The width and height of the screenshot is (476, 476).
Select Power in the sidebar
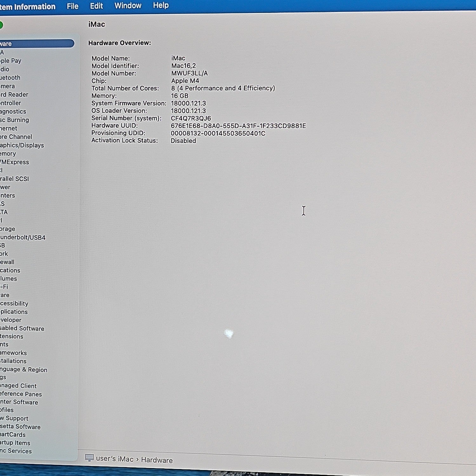pos(5,187)
